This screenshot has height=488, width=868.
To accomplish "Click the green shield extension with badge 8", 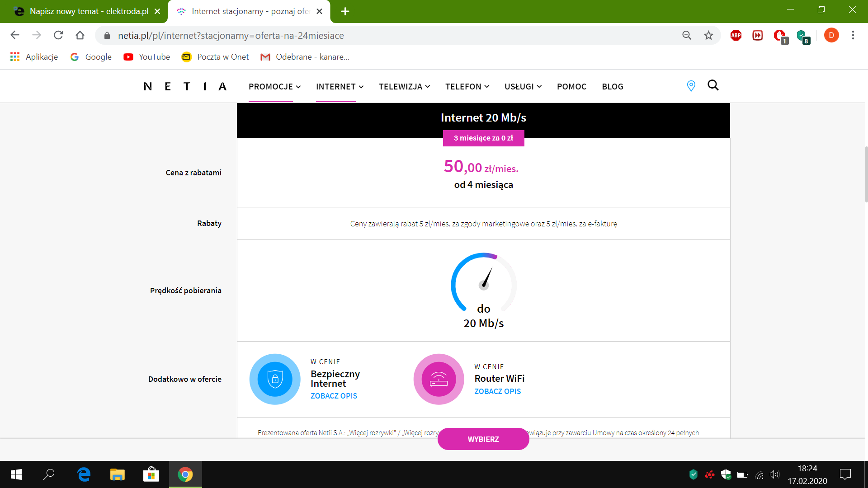I will pyautogui.click(x=802, y=36).
